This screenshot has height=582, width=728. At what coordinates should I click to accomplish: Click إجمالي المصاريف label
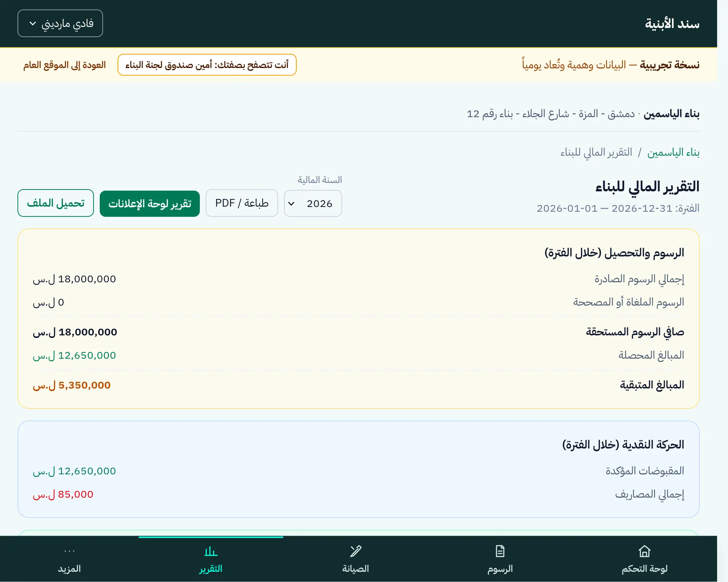649,494
